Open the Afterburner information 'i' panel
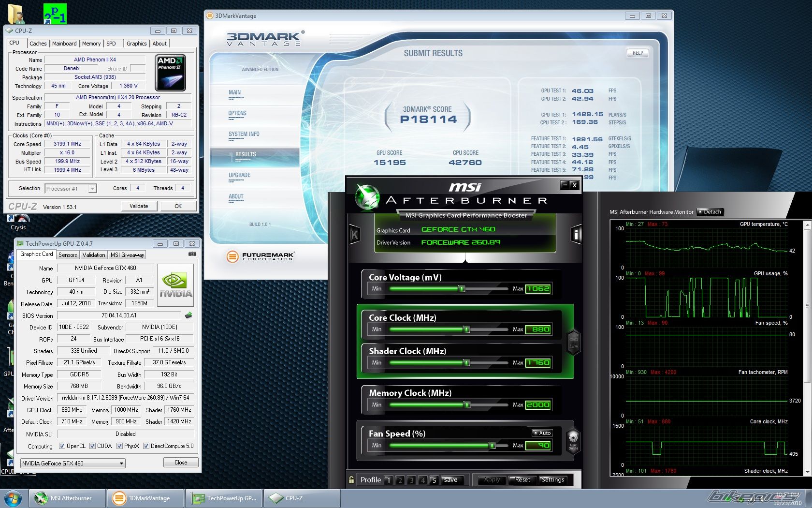812x508 pixels. (x=576, y=235)
